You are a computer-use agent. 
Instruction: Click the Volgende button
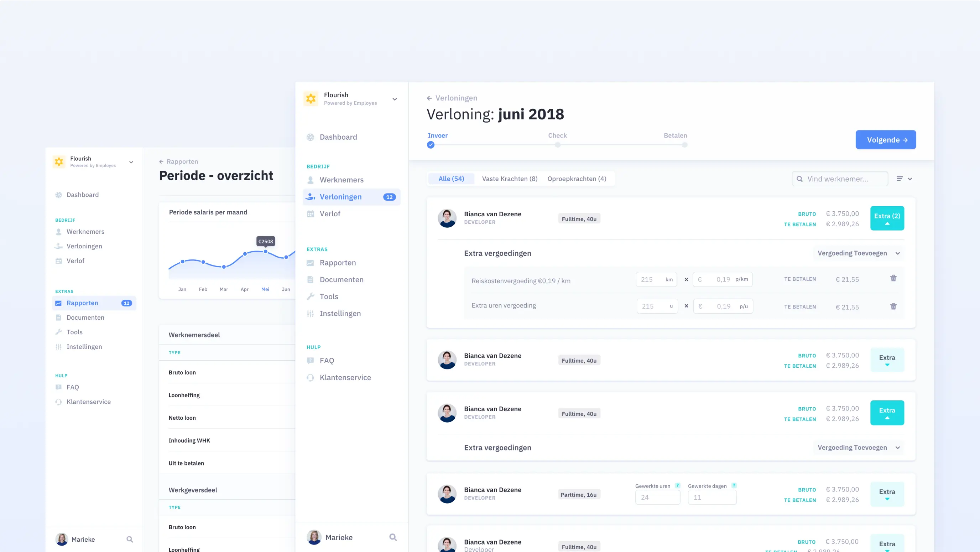point(886,140)
